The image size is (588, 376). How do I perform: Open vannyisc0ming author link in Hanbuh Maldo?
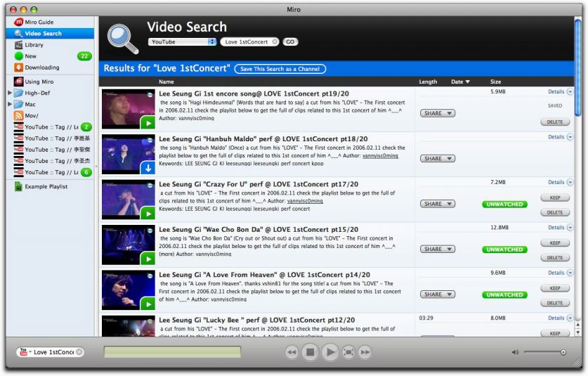coord(380,156)
